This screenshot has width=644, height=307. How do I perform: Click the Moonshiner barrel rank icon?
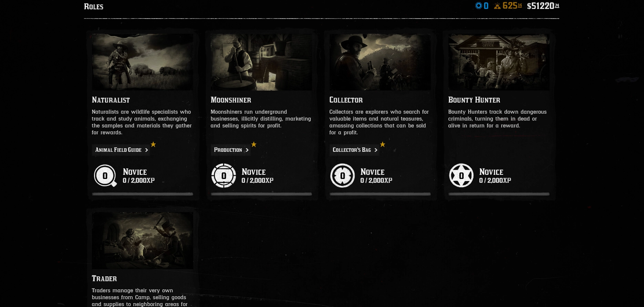[224, 176]
